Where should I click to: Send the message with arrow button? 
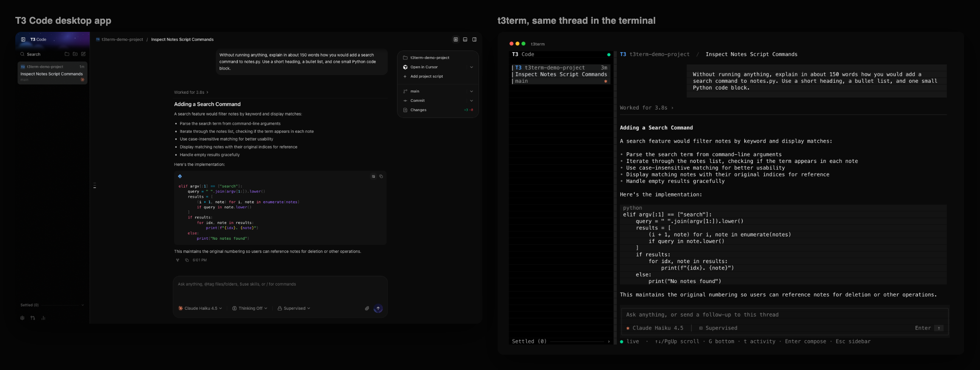pos(378,308)
